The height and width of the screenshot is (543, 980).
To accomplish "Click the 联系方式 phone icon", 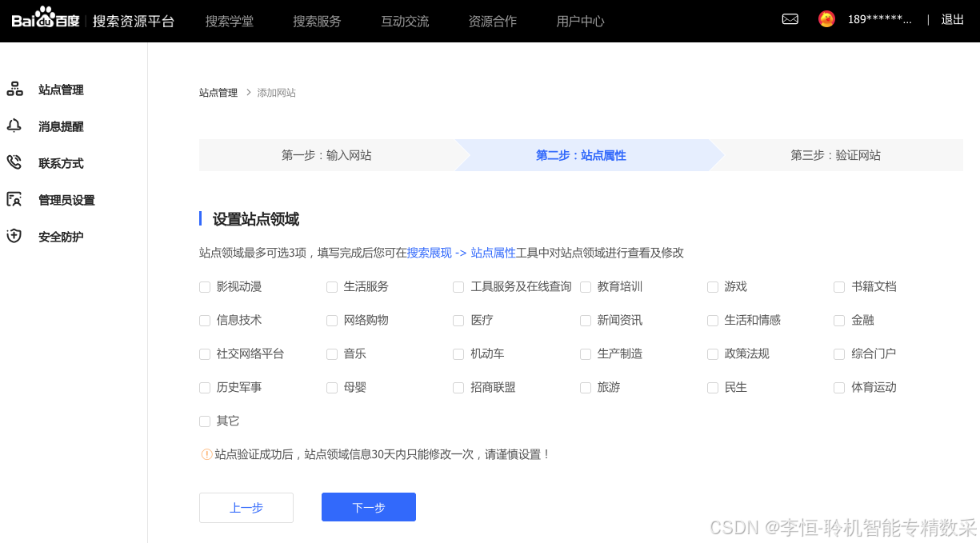I will pyautogui.click(x=14, y=162).
